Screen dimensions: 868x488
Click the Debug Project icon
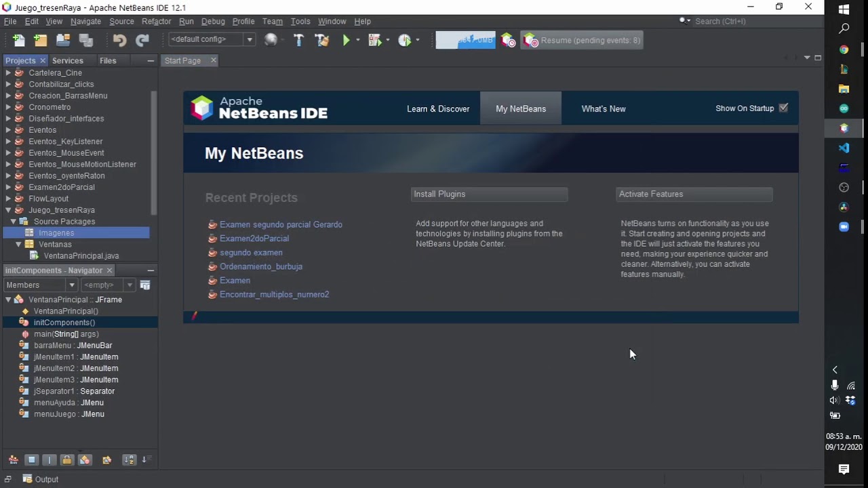374,40
